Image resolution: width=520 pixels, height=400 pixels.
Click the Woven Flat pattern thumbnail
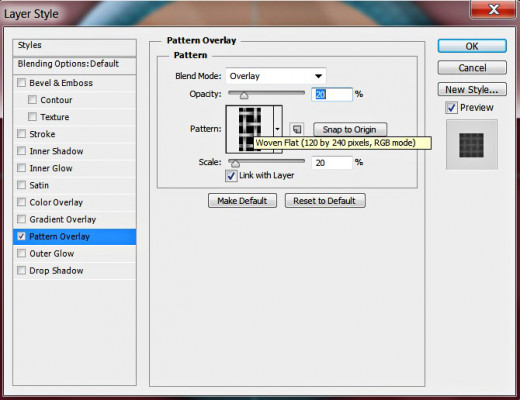point(250,129)
